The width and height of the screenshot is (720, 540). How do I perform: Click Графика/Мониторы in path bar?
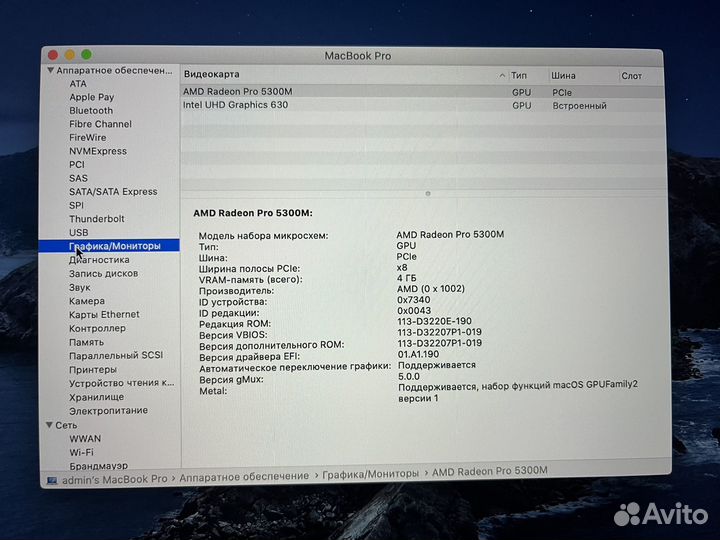(371, 473)
